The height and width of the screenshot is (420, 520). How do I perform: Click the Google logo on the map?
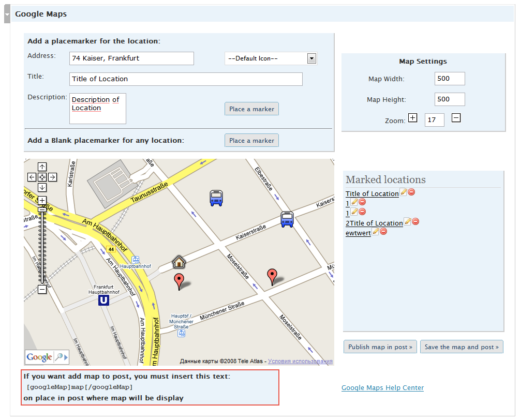pos(39,357)
